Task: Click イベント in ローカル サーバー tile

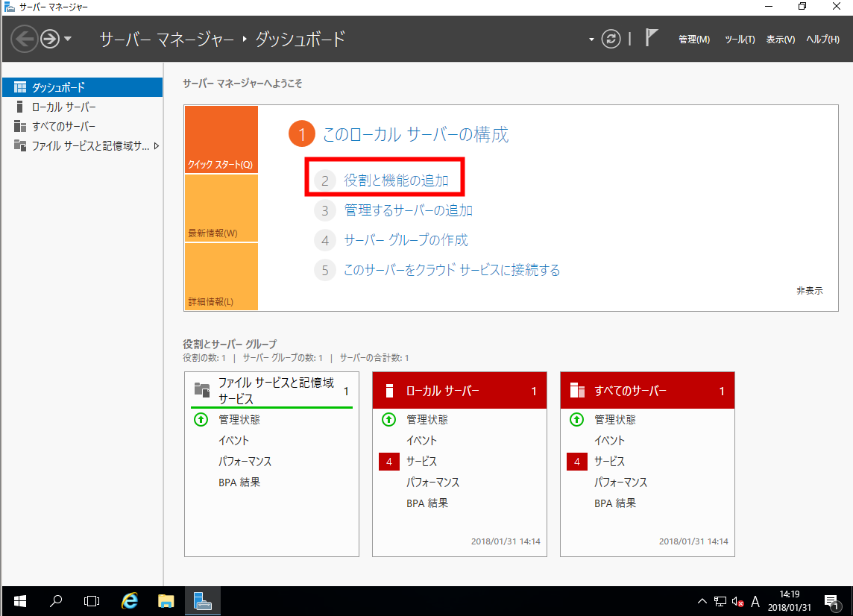Action: (x=421, y=440)
